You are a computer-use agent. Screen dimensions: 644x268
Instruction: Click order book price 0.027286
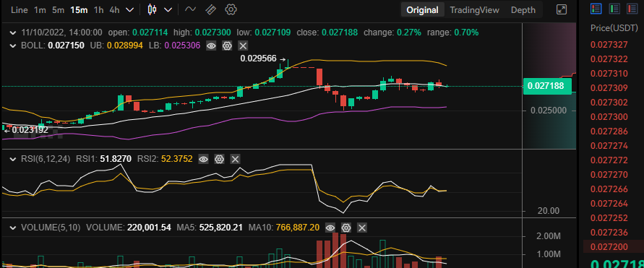coord(609,131)
